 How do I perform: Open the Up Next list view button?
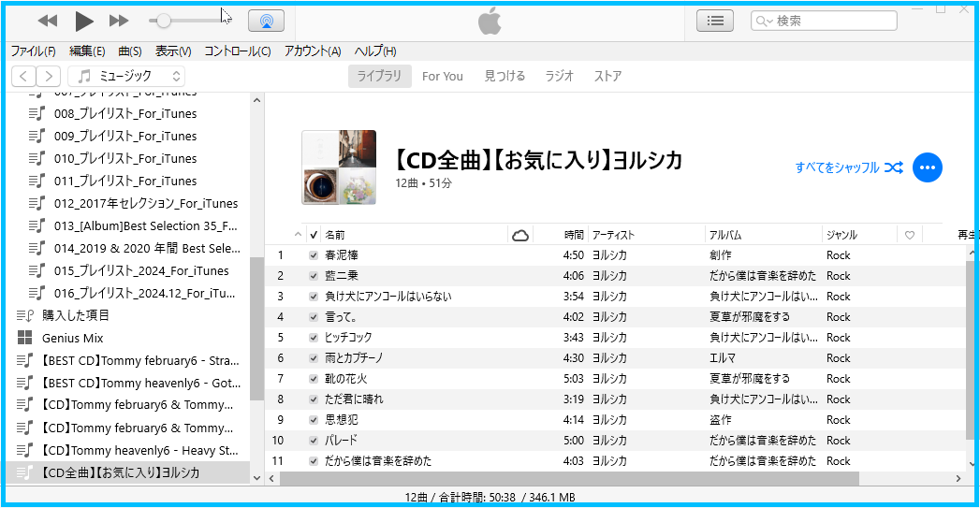(715, 21)
